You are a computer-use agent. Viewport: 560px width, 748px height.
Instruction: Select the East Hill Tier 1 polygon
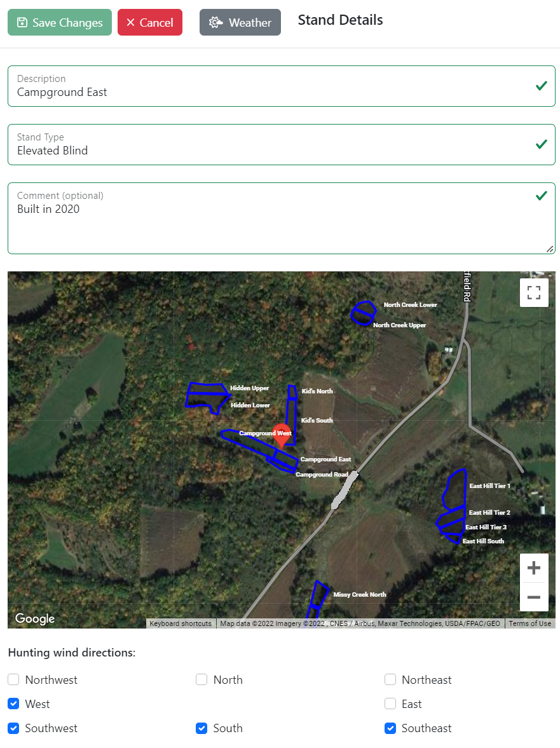tap(453, 489)
